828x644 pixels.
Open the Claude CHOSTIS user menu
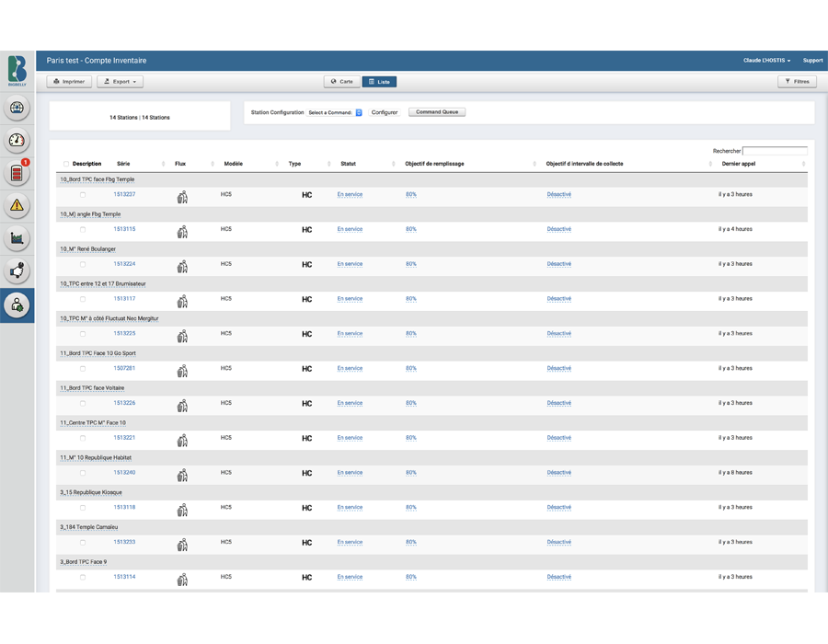(766, 61)
